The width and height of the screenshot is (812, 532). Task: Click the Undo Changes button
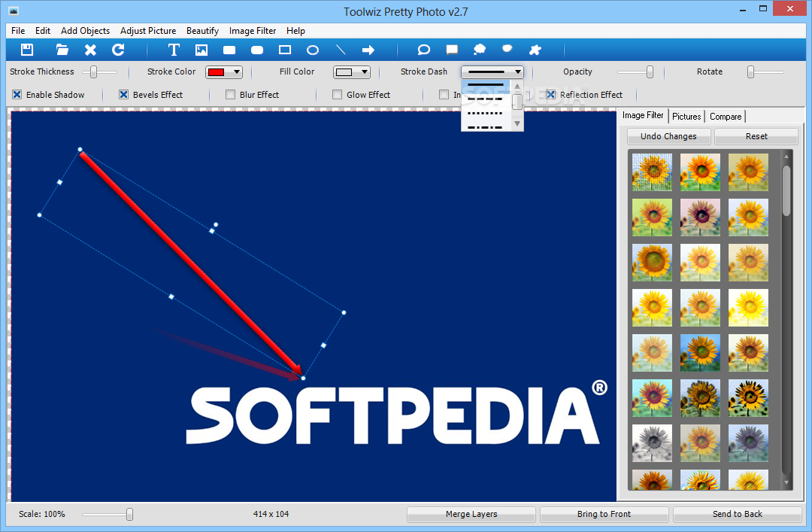pos(668,136)
